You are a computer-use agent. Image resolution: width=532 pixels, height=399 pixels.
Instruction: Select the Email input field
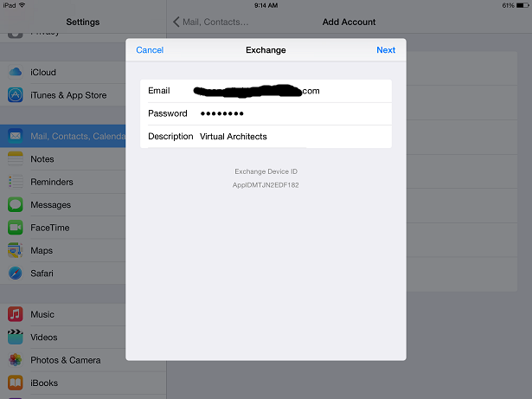tap(266, 91)
